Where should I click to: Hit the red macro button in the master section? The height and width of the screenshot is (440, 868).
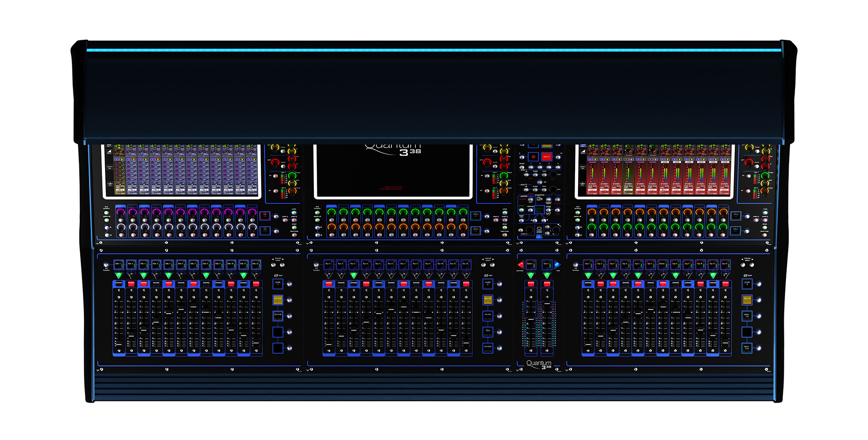pos(547,157)
